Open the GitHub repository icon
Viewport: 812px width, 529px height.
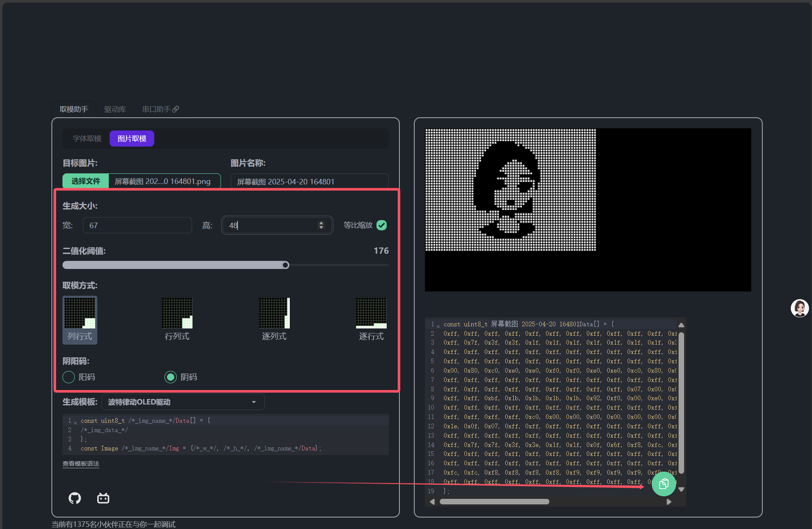click(x=75, y=498)
